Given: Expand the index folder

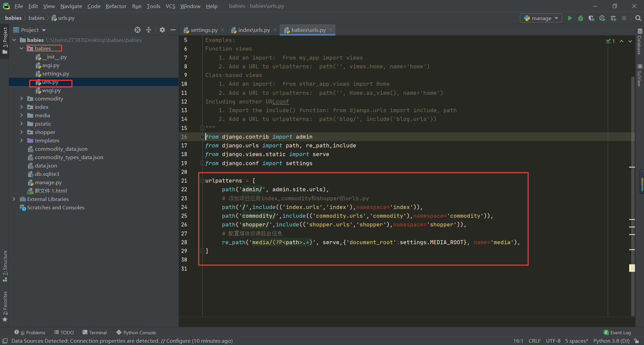Looking at the screenshot, I should 21,107.
